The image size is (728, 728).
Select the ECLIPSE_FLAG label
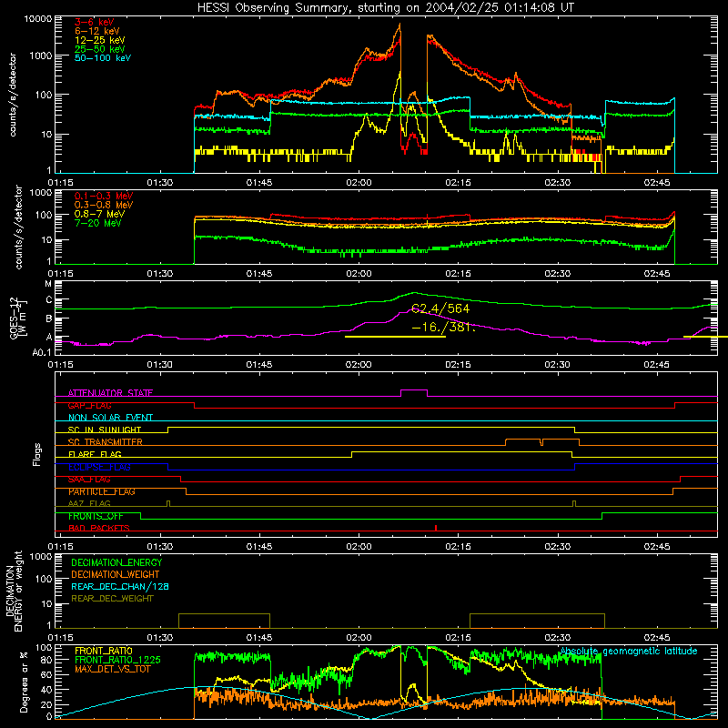tap(99, 467)
